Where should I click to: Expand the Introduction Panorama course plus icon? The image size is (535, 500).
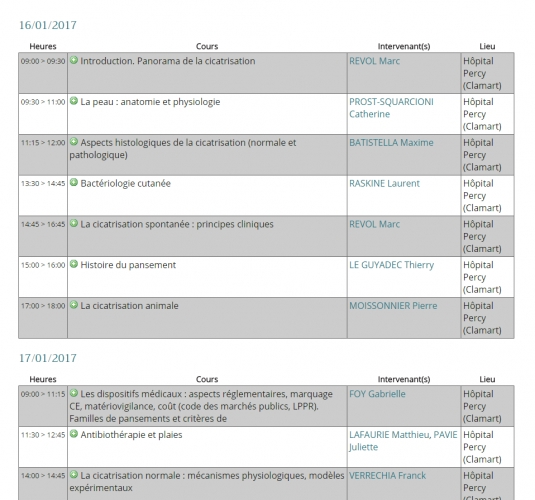[74, 60]
